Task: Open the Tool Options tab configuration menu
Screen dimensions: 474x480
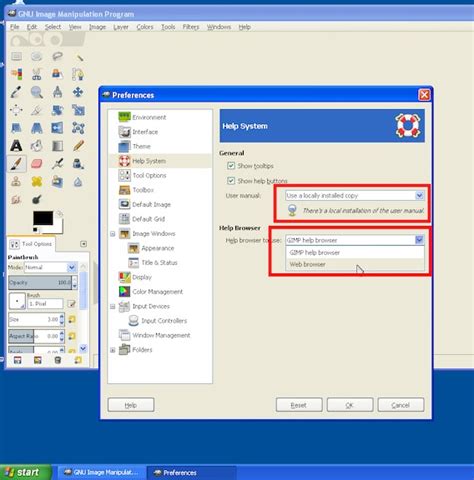Action: [x=83, y=244]
